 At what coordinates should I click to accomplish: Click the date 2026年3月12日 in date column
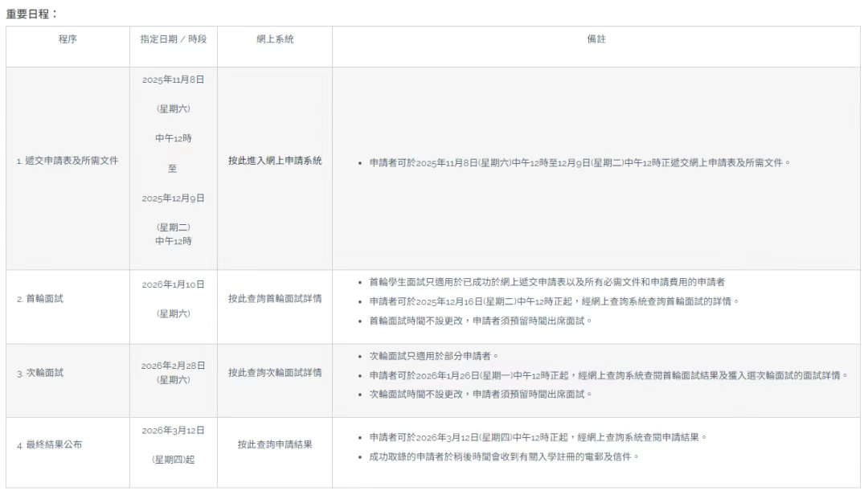point(174,431)
